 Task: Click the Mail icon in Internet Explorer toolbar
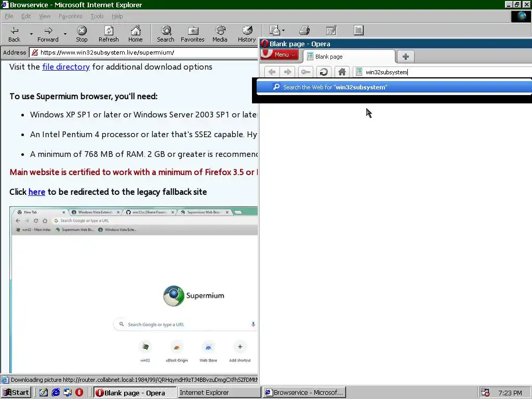tap(274, 30)
